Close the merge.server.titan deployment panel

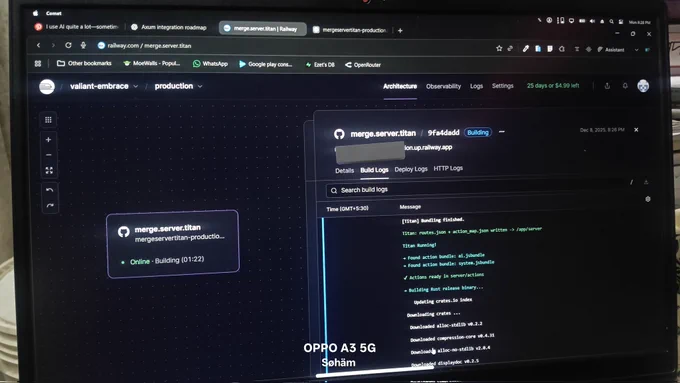[636, 130]
